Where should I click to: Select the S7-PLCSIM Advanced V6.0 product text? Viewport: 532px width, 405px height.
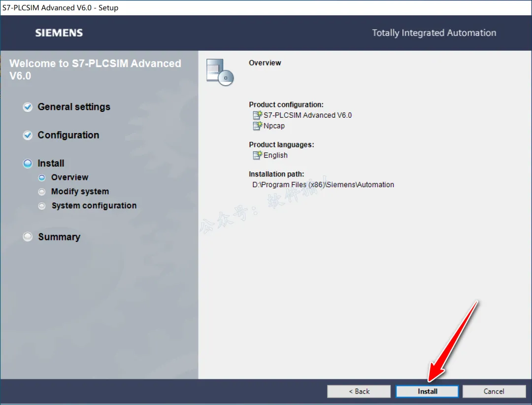(308, 115)
